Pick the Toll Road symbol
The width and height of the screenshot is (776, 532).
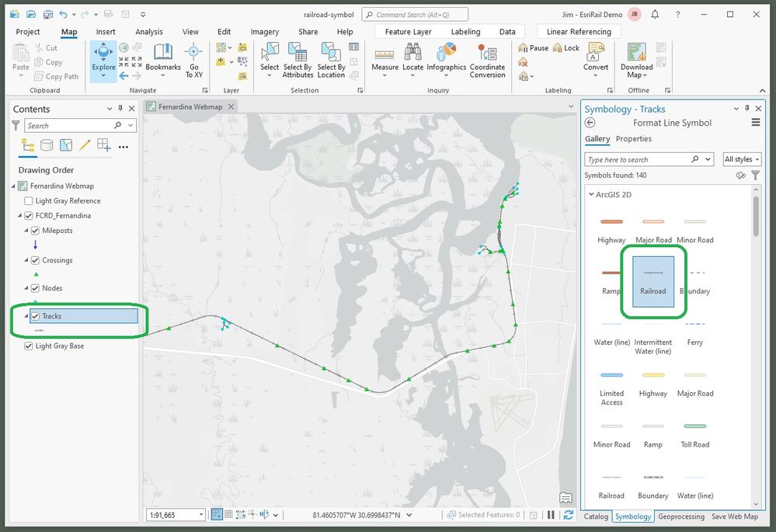[x=695, y=435]
